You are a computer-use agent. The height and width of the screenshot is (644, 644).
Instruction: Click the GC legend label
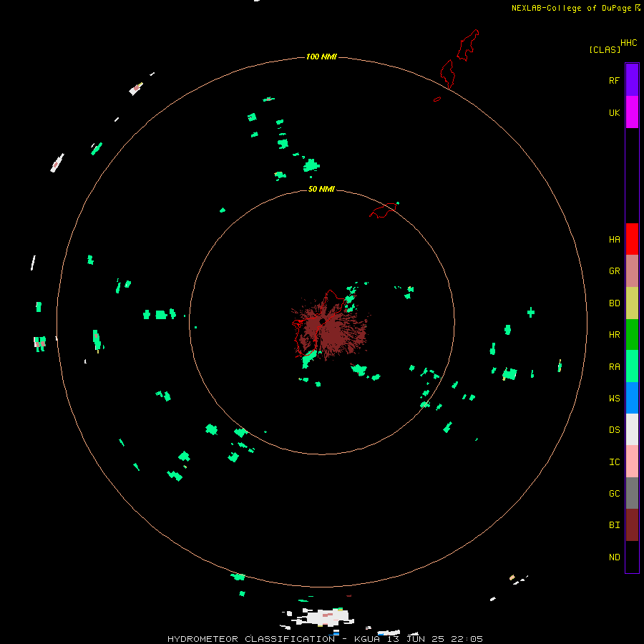pos(614,494)
